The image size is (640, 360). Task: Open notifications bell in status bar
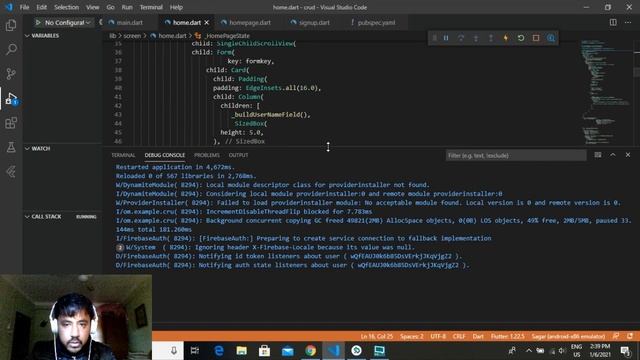pyautogui.click(x=630, y=336)
